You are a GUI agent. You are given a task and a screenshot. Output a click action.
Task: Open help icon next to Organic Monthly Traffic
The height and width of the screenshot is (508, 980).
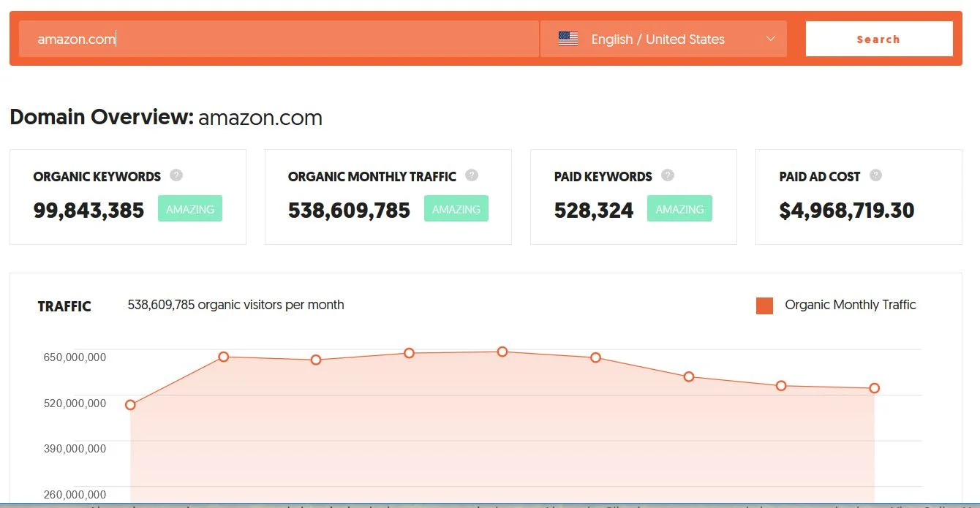coord(472,175)
